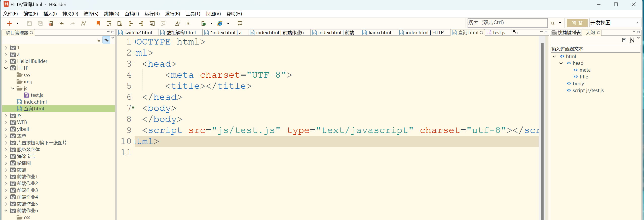This screenshot has width=644, height=220.
Task: Maximize the project manager pane
Action: [113, 32]
